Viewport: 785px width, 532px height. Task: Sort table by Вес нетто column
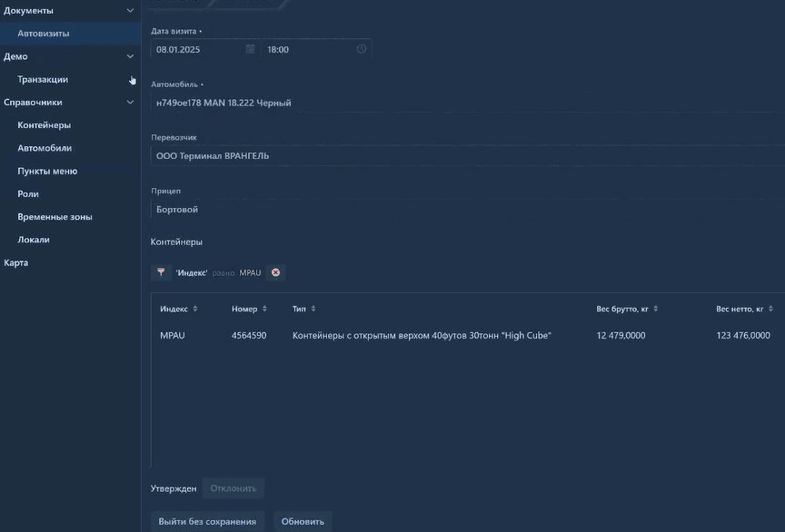click(x=770, y=309)
